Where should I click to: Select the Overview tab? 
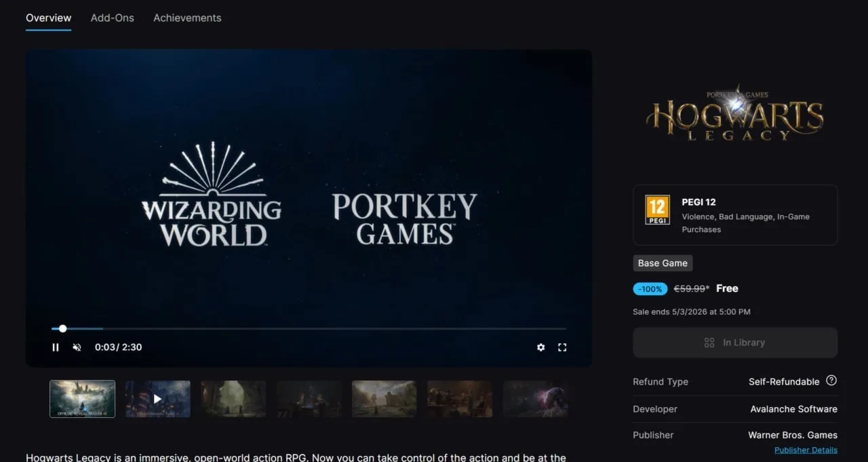click(49, 18)
